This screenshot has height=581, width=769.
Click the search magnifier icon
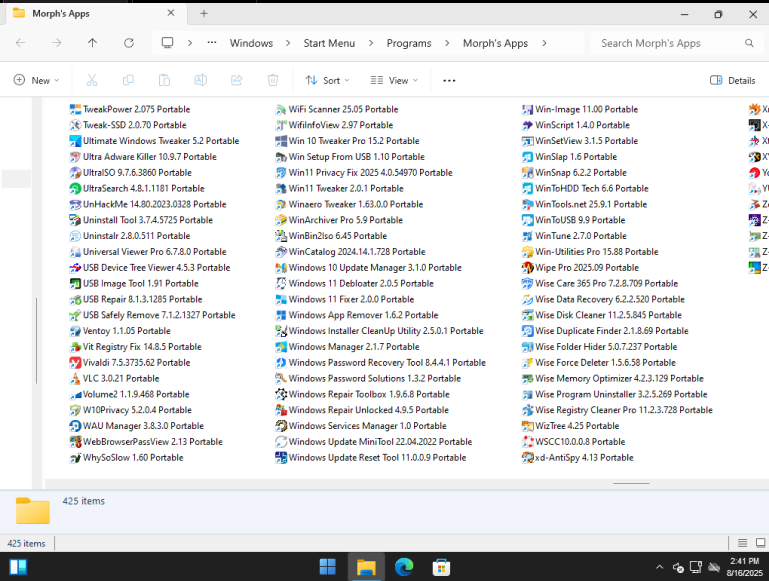(x=749, y=43)
